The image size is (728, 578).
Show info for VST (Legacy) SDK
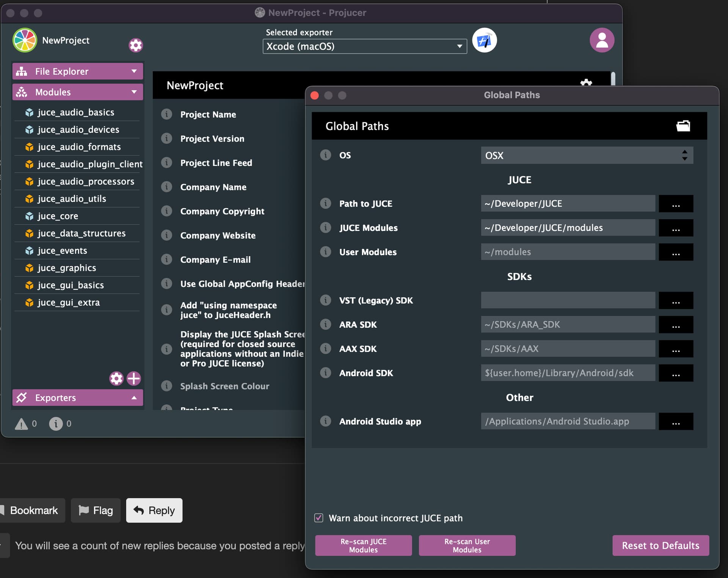[325, 300]
